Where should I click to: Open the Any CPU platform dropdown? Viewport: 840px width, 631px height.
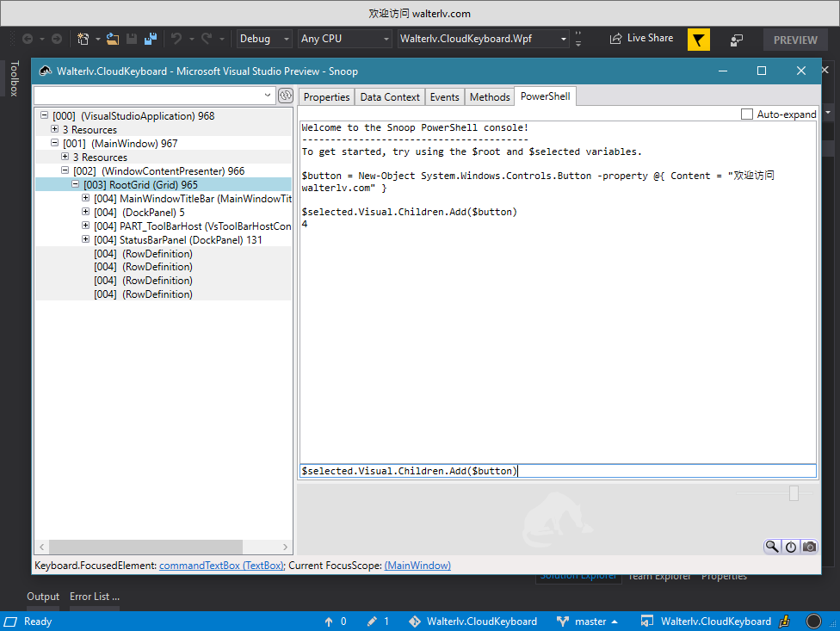[x=344, y=39]
